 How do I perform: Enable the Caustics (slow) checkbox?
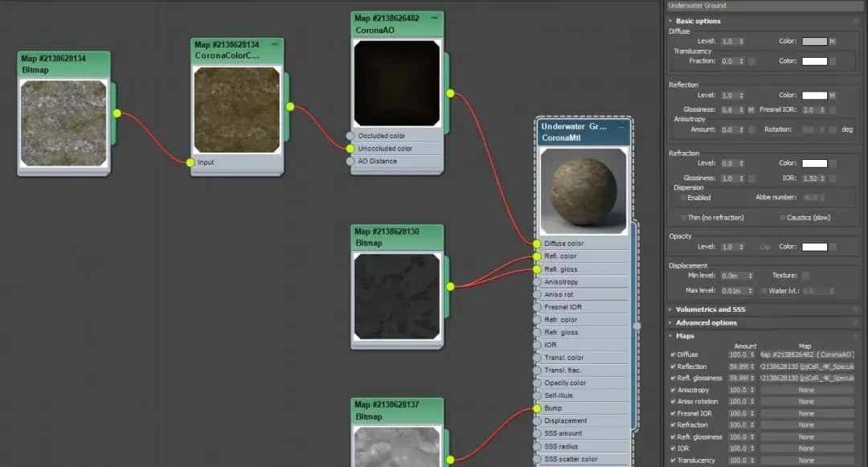(x=783, y=218)
